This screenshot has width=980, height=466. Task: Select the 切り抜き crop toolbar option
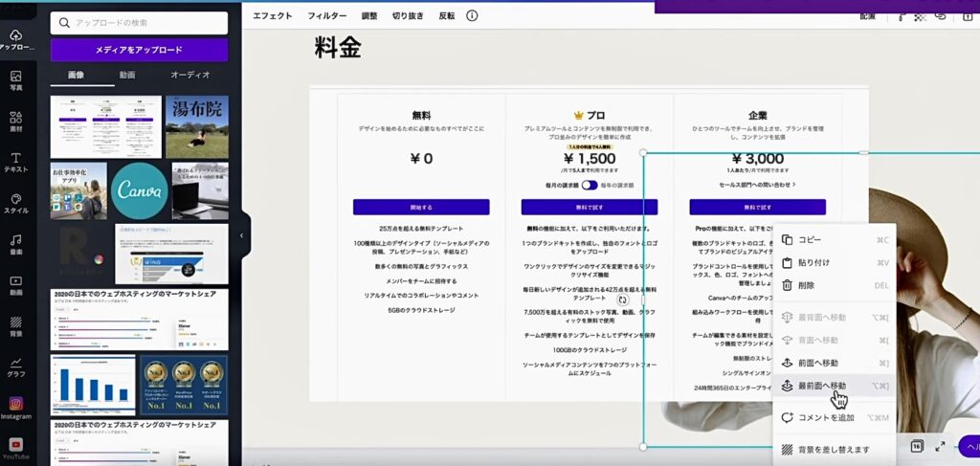pyautogui.click(x=408, y=15)
